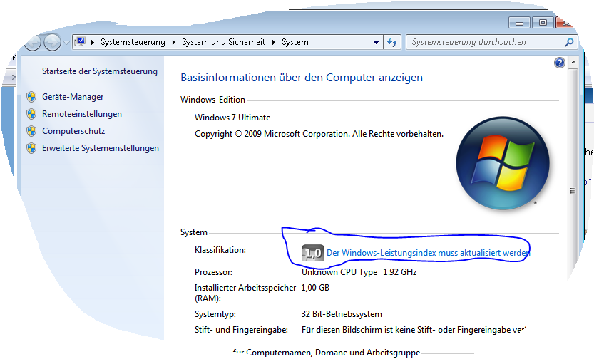Click the search magnifier icon
This screenshot has height=364, width=594.
click(569, 42)
